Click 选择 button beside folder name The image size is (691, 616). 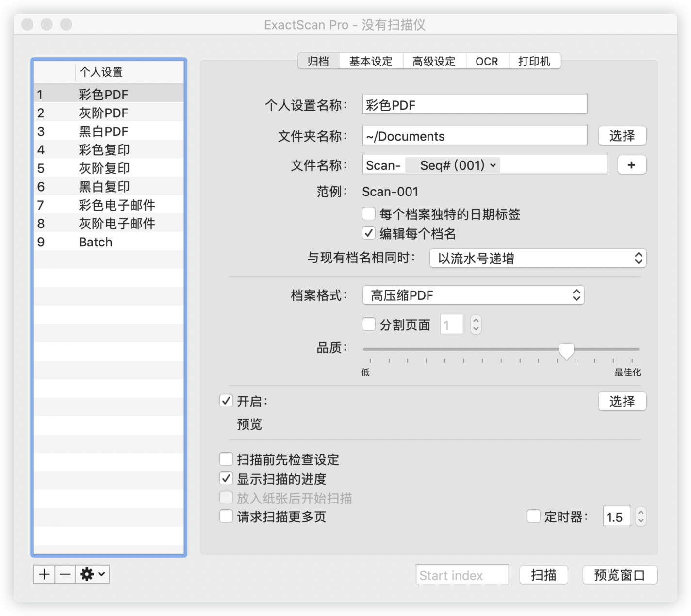(622, 135)
